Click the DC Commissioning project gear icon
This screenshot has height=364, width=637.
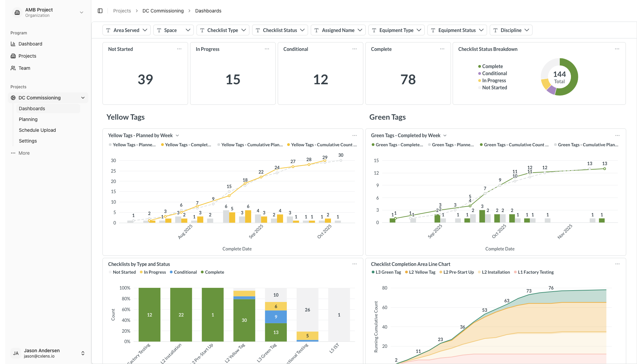[x=13, y=98]
